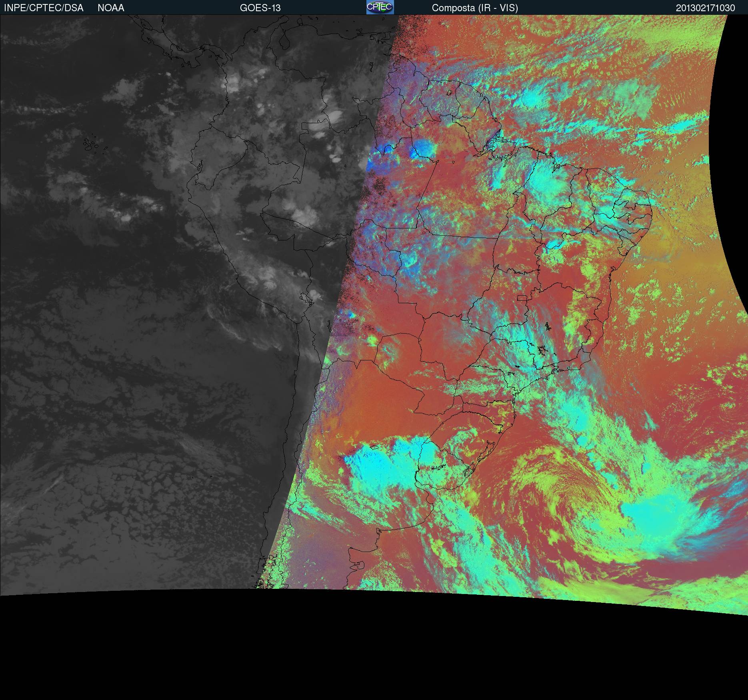Viewport: 748px width, 700px height.
Task: Click the CPTEC logo in the header
Action: pyautogui.click(x=380, y=7)
